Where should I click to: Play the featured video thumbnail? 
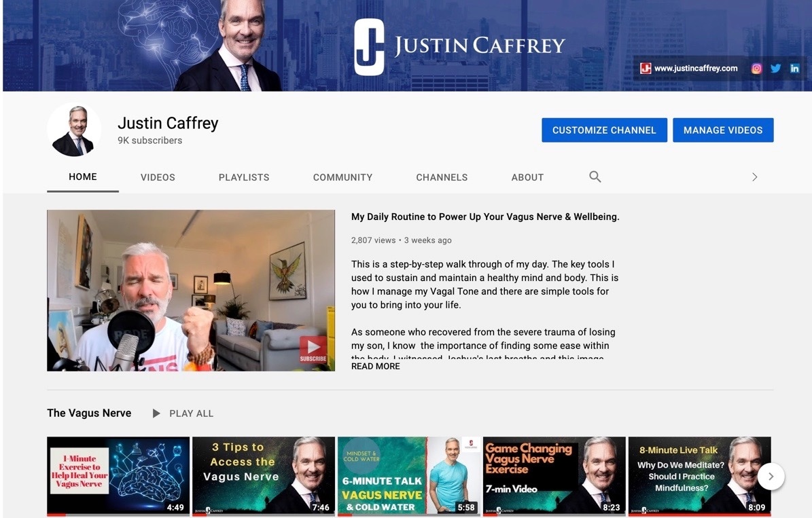191,291
